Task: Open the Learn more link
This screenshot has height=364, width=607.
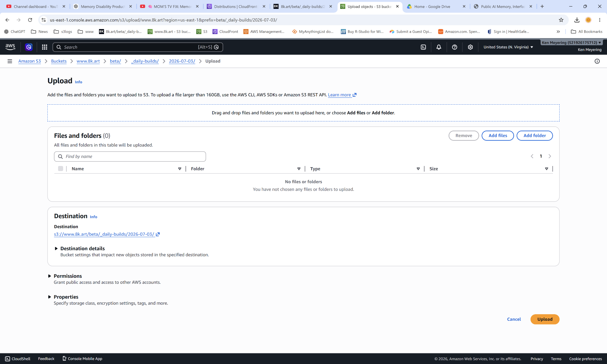Action: [x=342, y=95]
